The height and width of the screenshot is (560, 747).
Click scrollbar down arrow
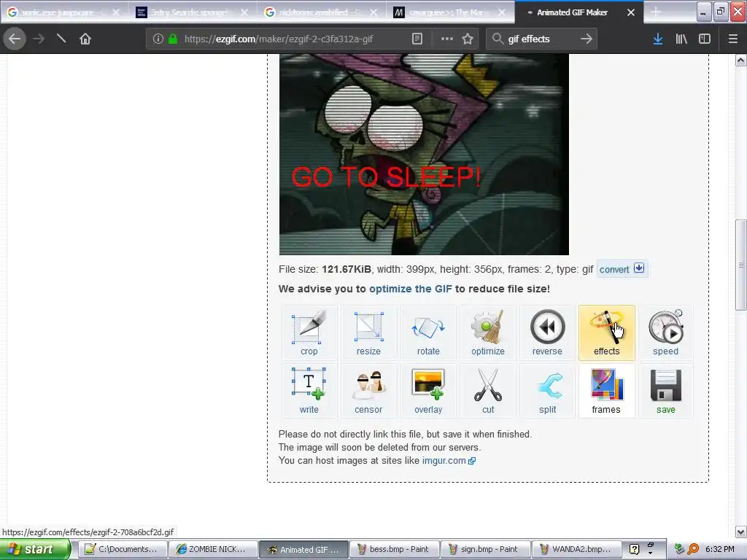740,532
